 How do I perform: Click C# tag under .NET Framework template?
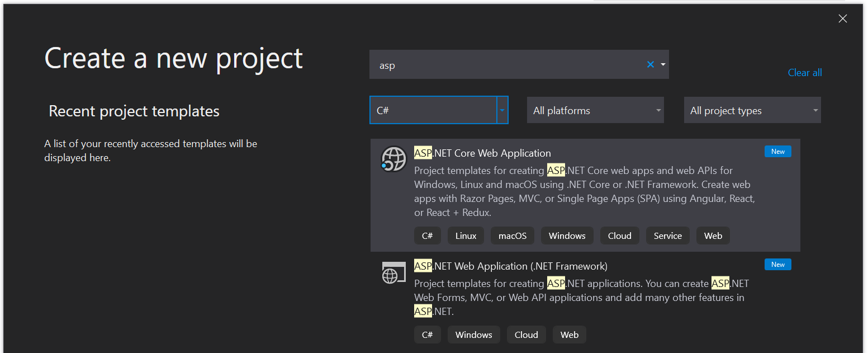click(428, 335)
